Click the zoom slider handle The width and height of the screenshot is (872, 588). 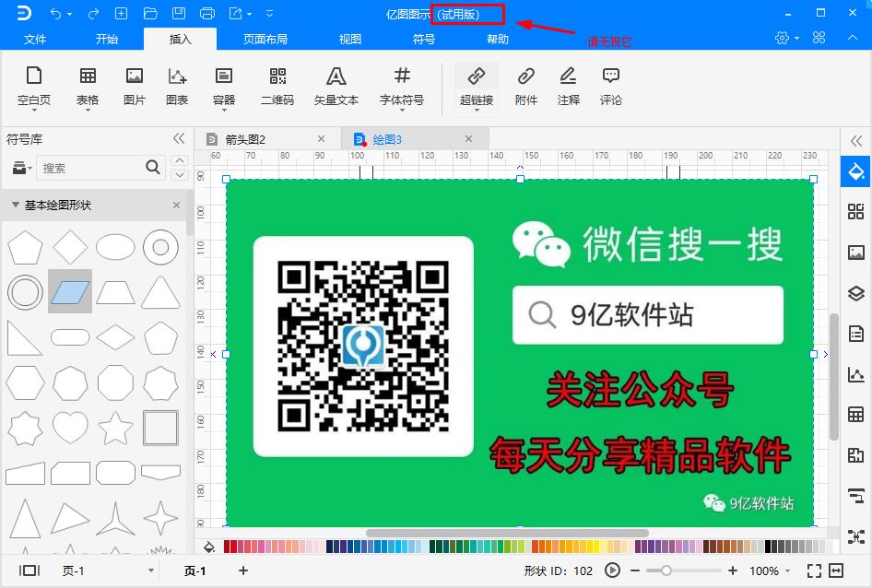pyautogui.click(x=666, y=570)
